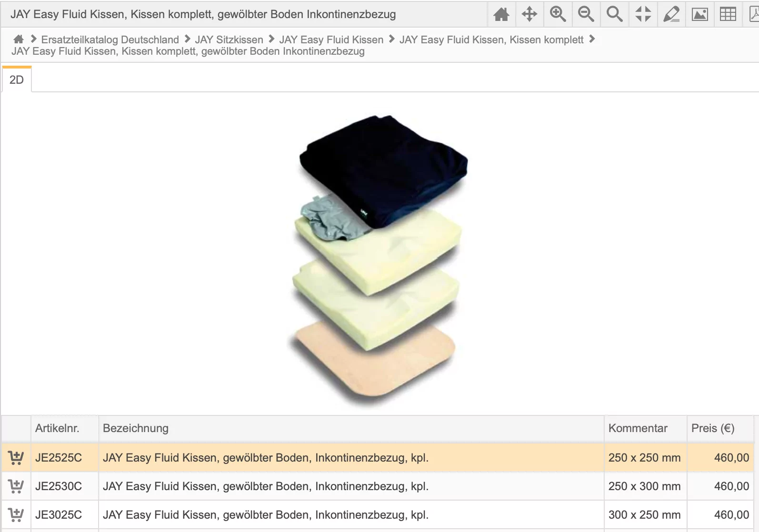Image resolution: width=759 pixels, height=532 pixels.
Task: Open the 2D tab
Action: coord(17,80)
